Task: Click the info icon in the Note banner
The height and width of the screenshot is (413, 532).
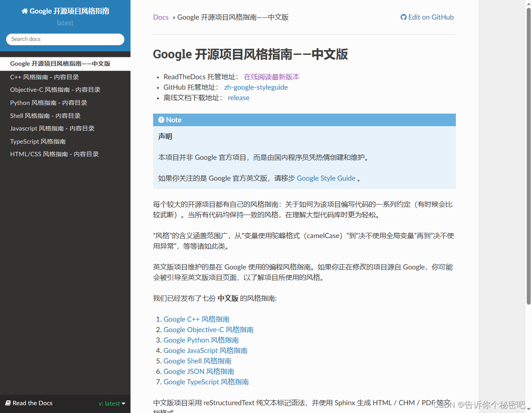Action: (161, 120)
